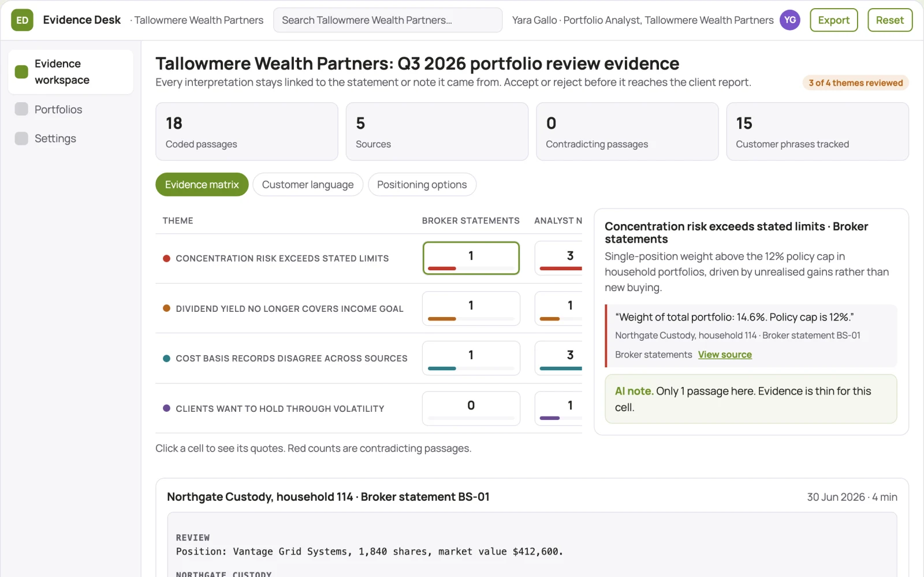Viewport: 924px width, 577px height.
Task: Select Broker Statements cell for Dividend Yield
Action: tap(471, 308)
